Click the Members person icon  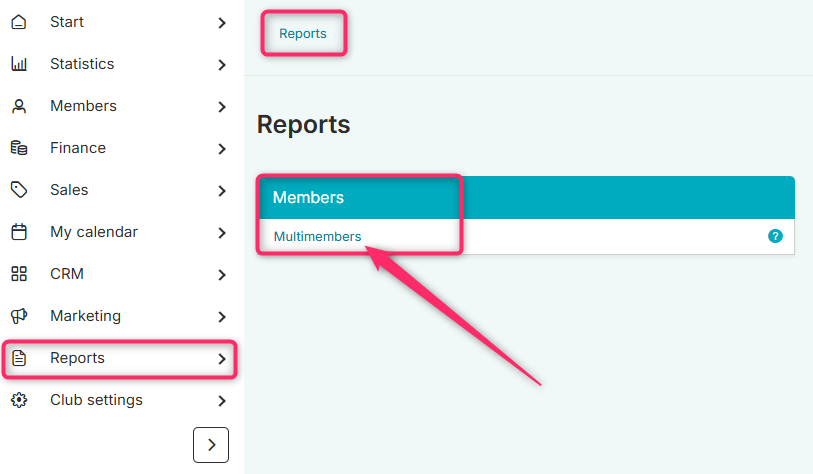pos(19,106)
